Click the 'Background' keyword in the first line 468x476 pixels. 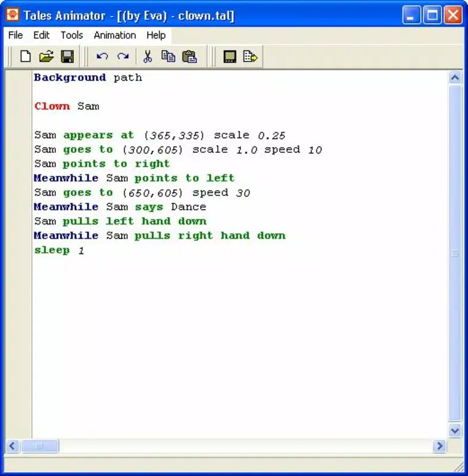(70, 78)
